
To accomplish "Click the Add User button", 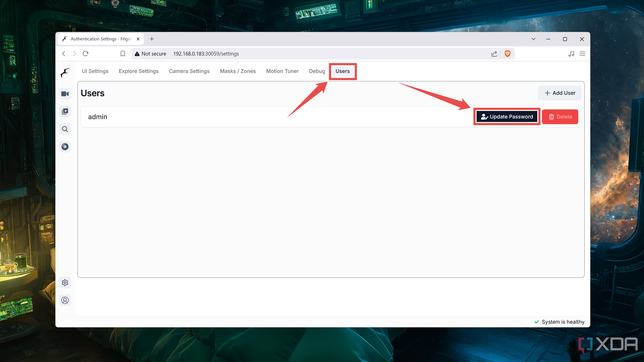I will pyautogui.click(x=559, y=93).
